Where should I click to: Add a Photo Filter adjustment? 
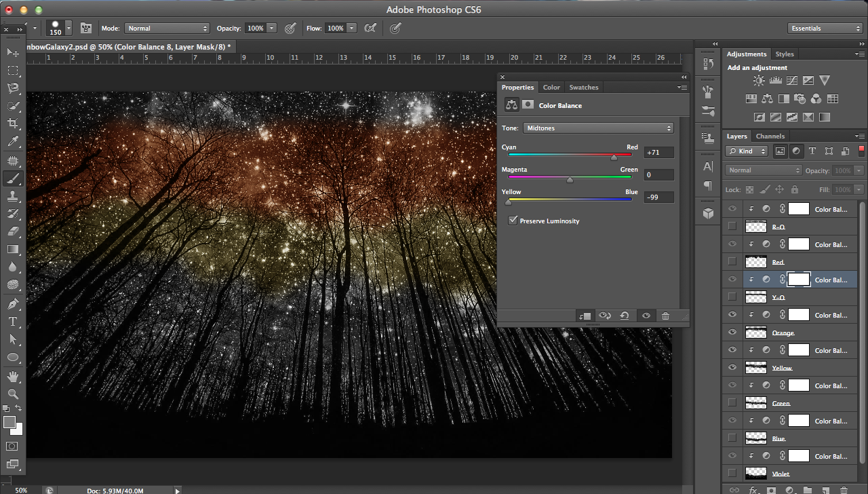coord(800,98)
